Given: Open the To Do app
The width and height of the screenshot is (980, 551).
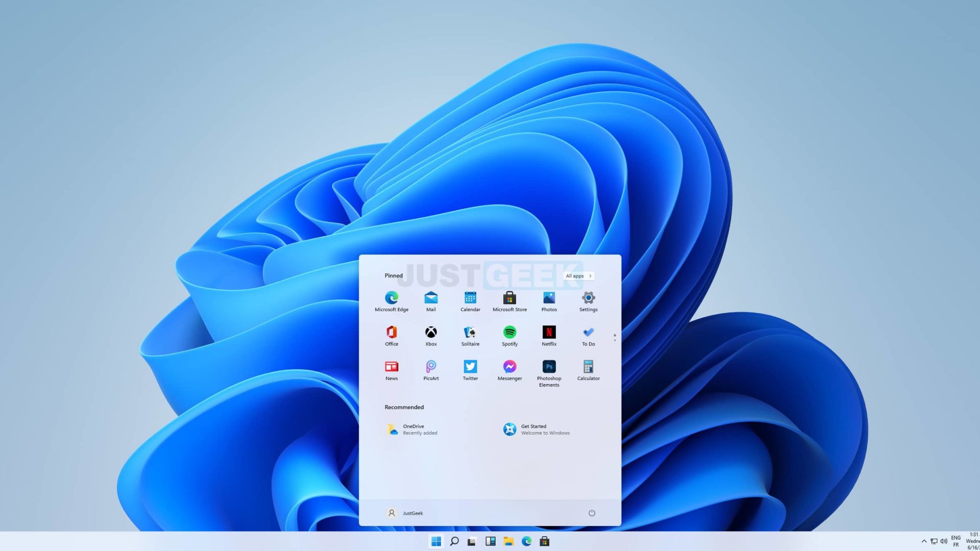Looking at the screenshot, I should pos(588,336).
